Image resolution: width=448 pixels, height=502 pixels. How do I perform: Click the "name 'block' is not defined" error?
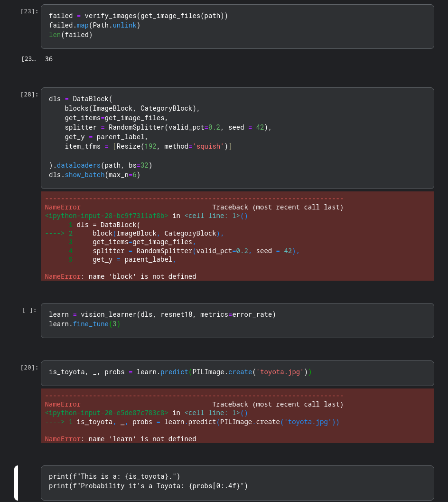pyautogui.click(x=121, y=276)
